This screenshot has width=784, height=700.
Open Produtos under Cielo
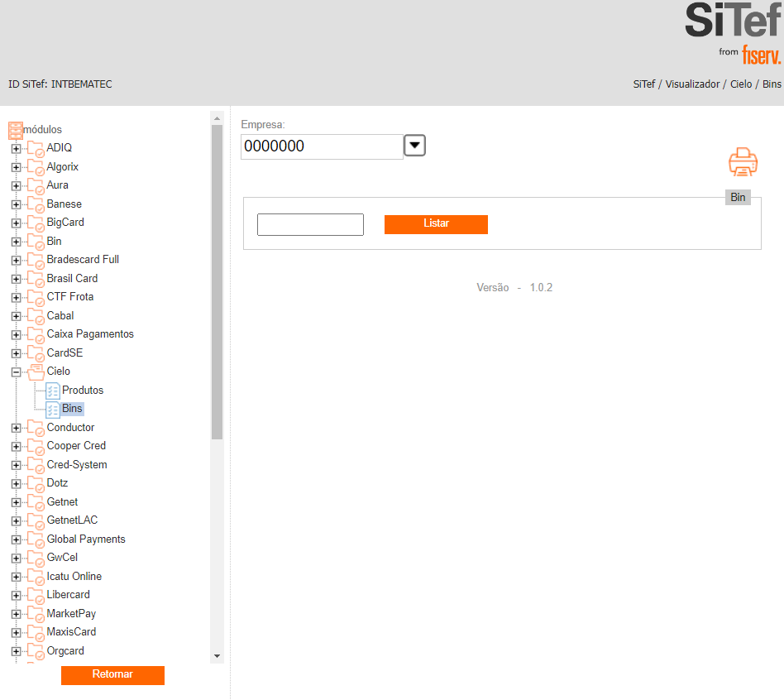point(83,391)
